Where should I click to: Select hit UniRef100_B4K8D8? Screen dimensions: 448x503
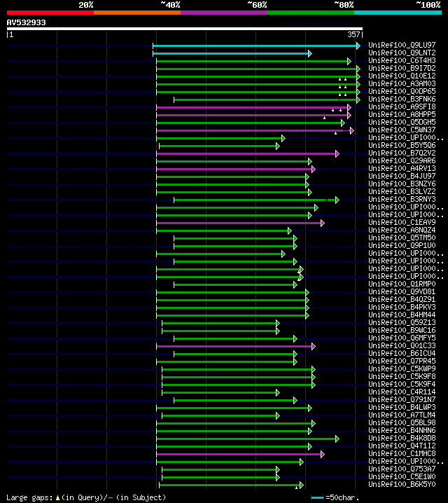[402, 438]
